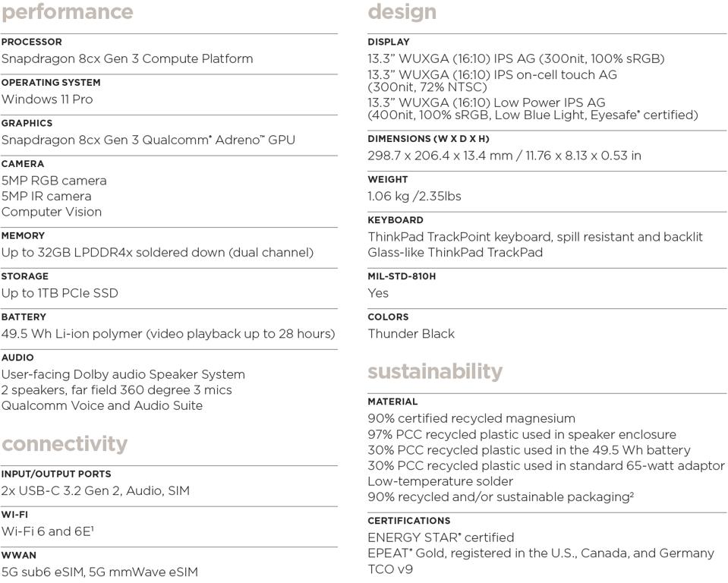Select the 'Qualcomm Voice and Audio Suite' line
The height and width of the screenshot is (583, 728).
click(x=102, y=405)
